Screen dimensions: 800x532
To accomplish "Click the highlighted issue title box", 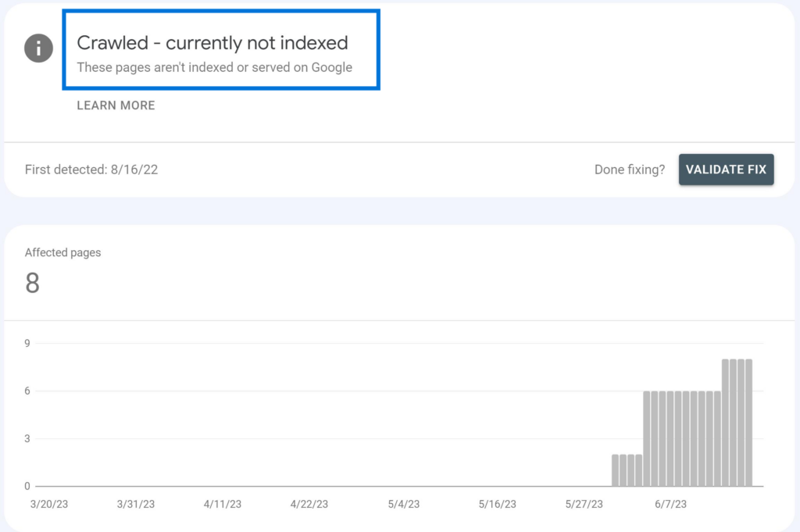I will [x=221, y=49].
